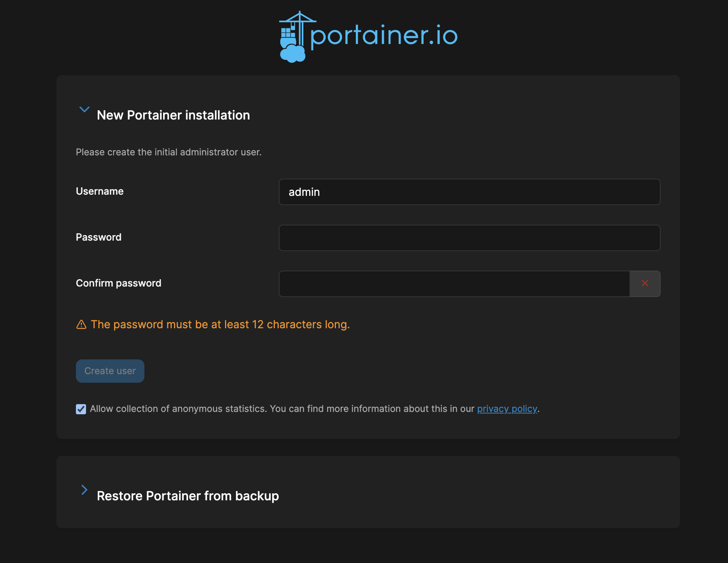Viewport: 728px width, 563px height.
Task: Focus the Username field containing admin
Action: (470, 192)
